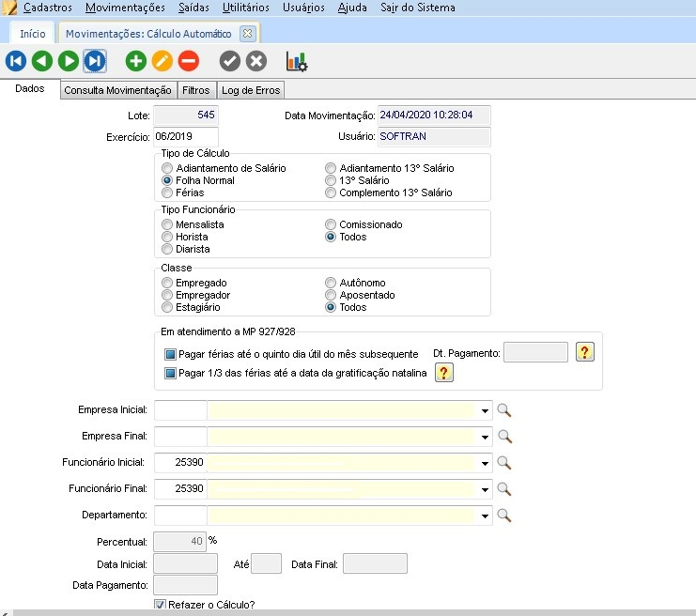Switch to the Início tab

pyautogui.click(x=32, y=34)
